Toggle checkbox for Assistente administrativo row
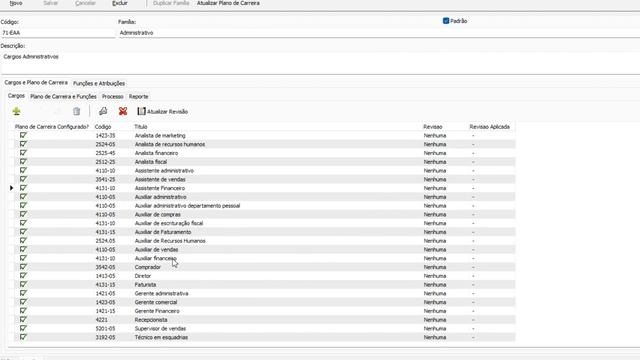 [x=23, y=170]
